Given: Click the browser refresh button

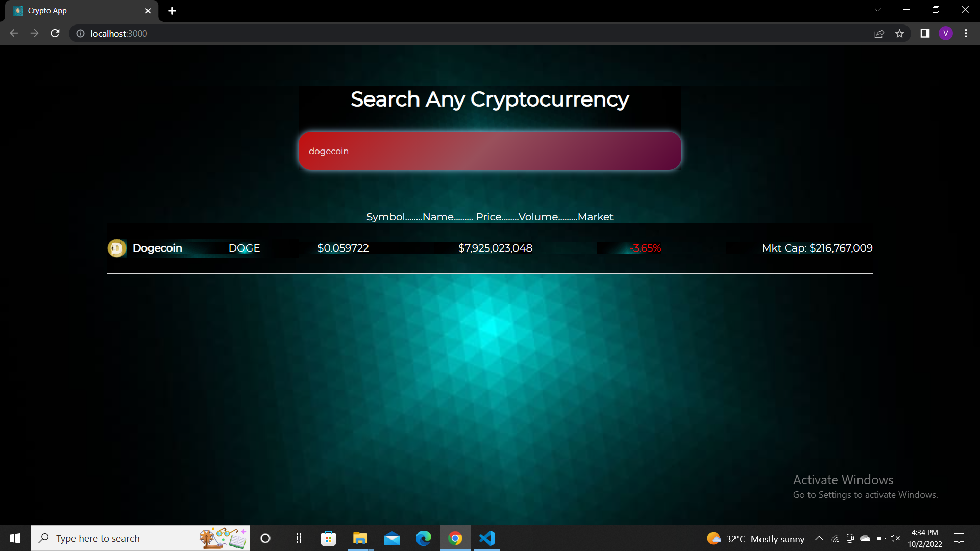Looking at the screenshot, I should (55, 33).
